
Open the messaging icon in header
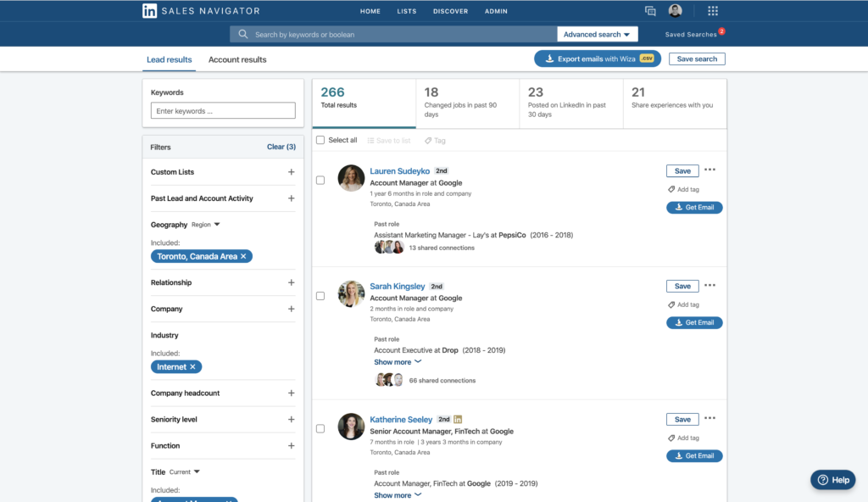(650, 11)
